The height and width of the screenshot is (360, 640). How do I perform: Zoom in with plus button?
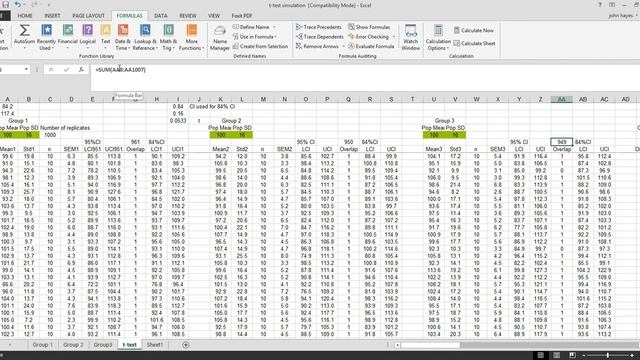pyautogui.click(x=632, y=356)
